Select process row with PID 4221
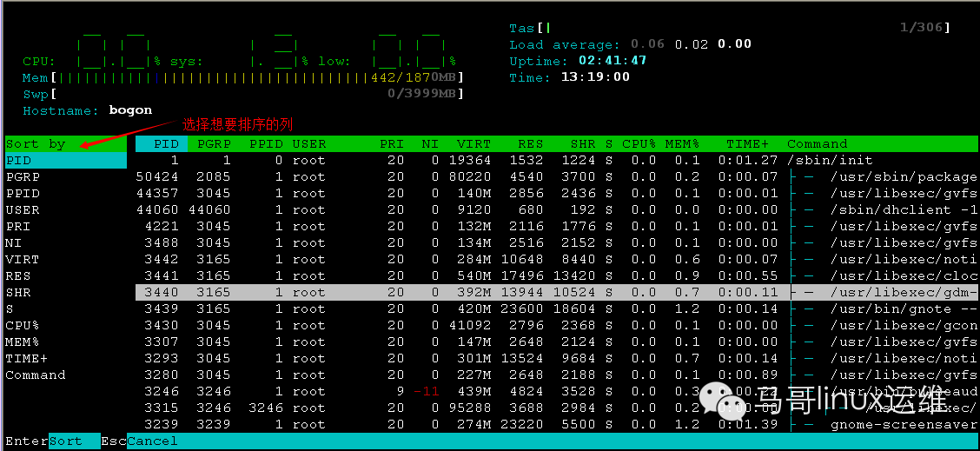This screenshot has width=980, height=451. pos(557,227)
